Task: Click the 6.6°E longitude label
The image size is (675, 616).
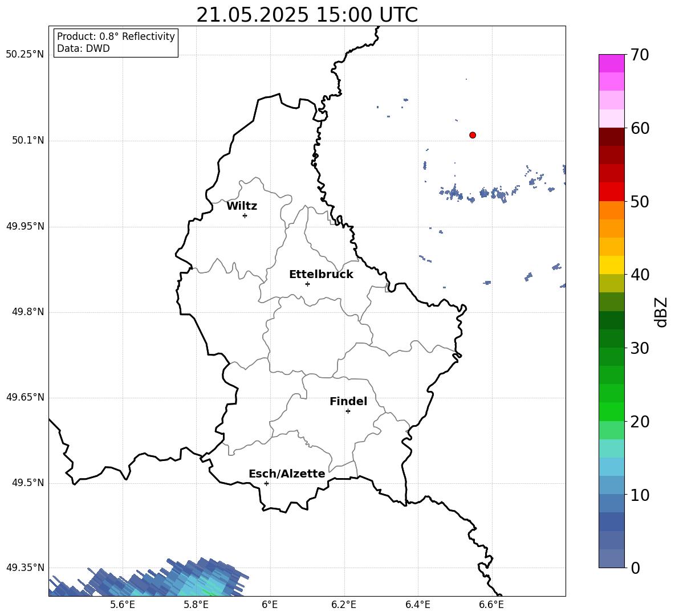Action: [491, 605]
